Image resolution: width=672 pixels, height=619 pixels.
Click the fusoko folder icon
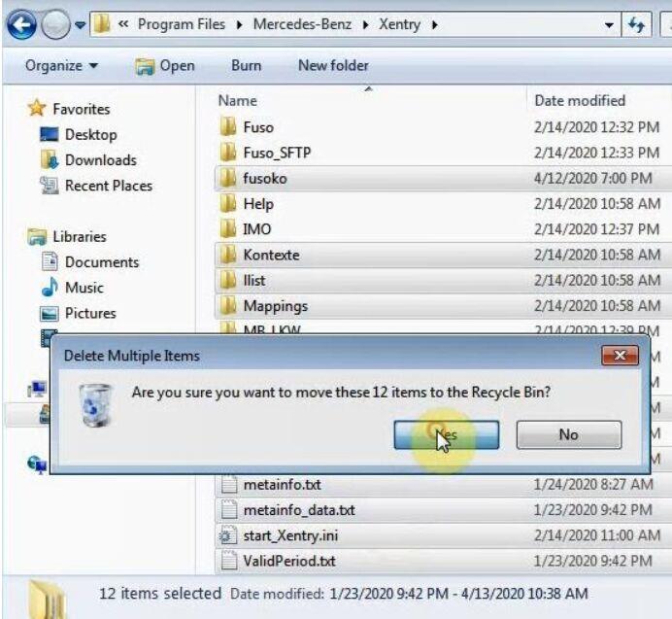227,178
